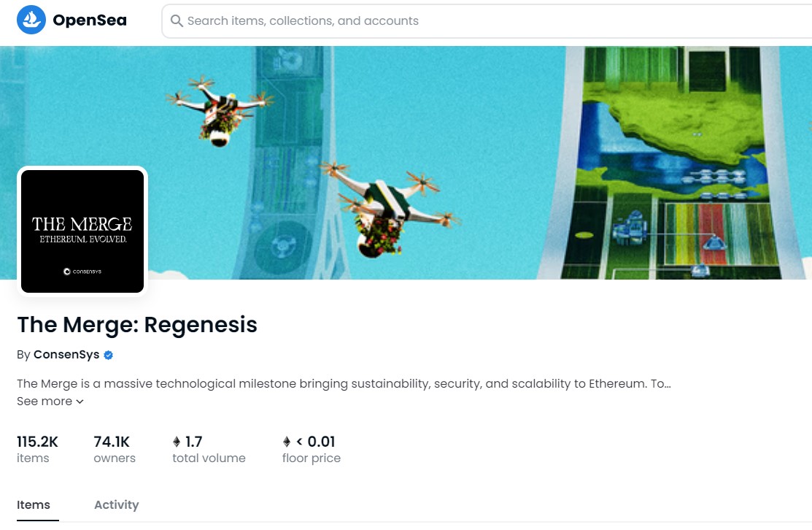The height and width of the screenshot is (530, 812).
Task: Click the lower drone carrying flowers
Action: click(388, 210)
